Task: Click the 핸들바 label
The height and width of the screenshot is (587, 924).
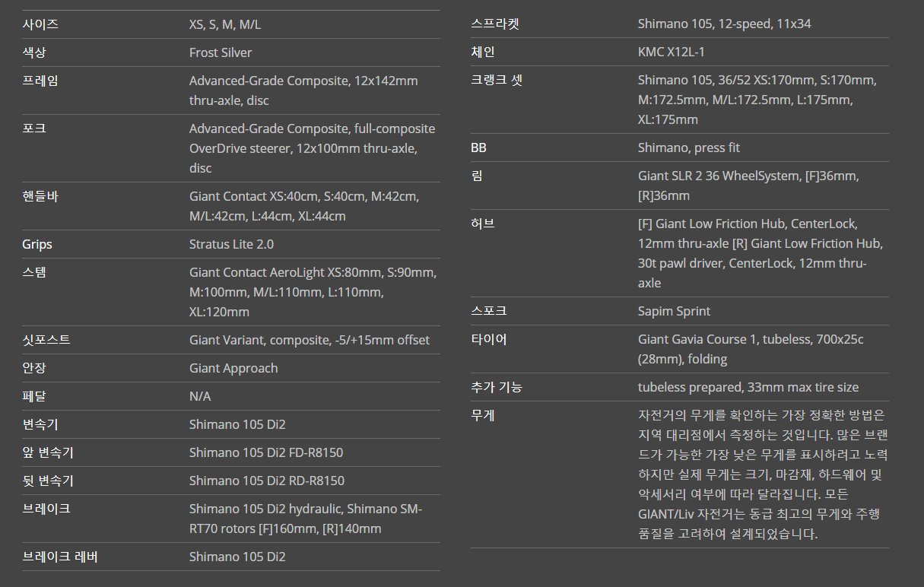Action: tap(40, 196)
